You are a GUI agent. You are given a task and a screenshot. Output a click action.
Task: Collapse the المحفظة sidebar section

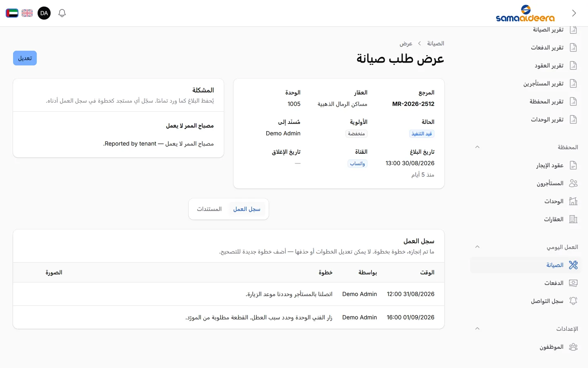[x=477, y=147]
